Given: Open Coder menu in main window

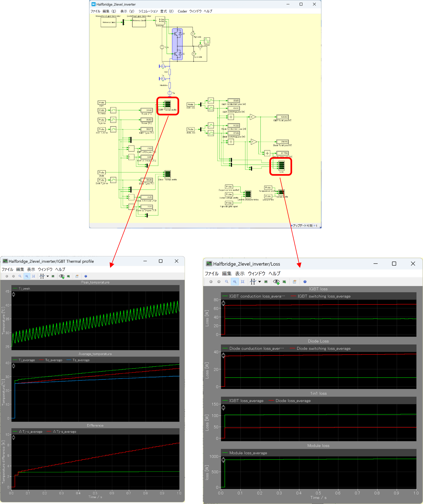Looking at the screenshot, I should 182,11.
